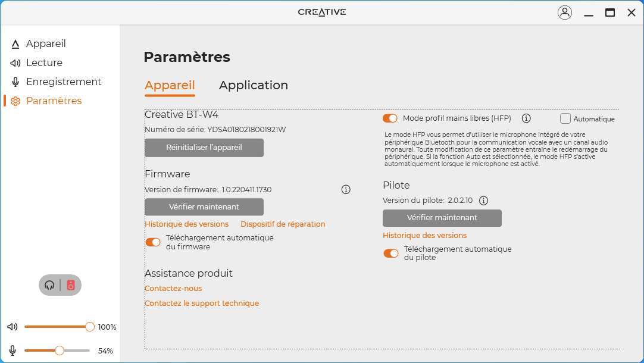644x363 pixels.
Task: Show driver version info icon
Action: [483, 201]
